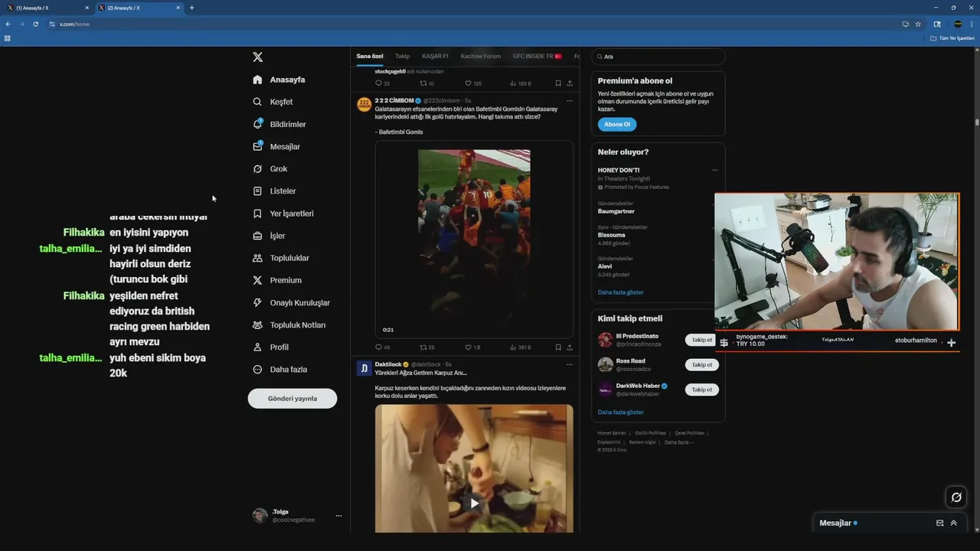Open the floating Grok button
Image resolution: width=980 pixels, height=551 pixels.
click(956, 497)
